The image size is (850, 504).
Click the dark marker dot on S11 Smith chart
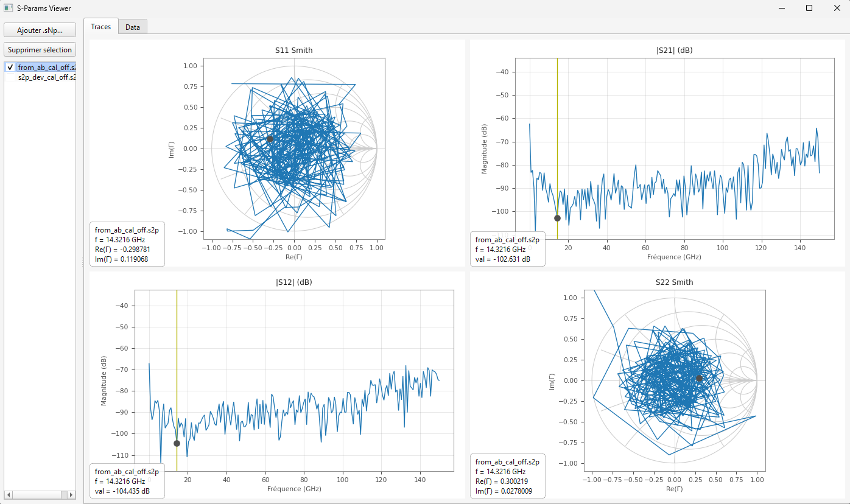pos(269,139)
